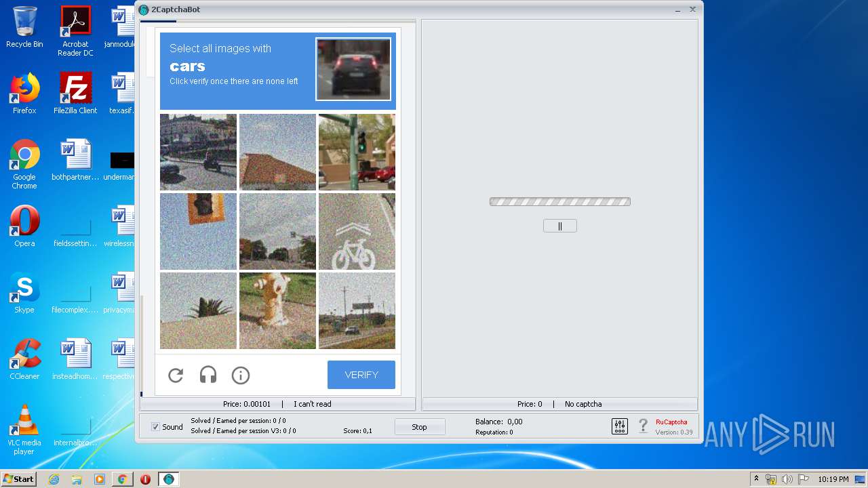This screenshot has height=488, width=868.
Task: Select the bicycle lane marking tile
Action: [x=357, y=231]
